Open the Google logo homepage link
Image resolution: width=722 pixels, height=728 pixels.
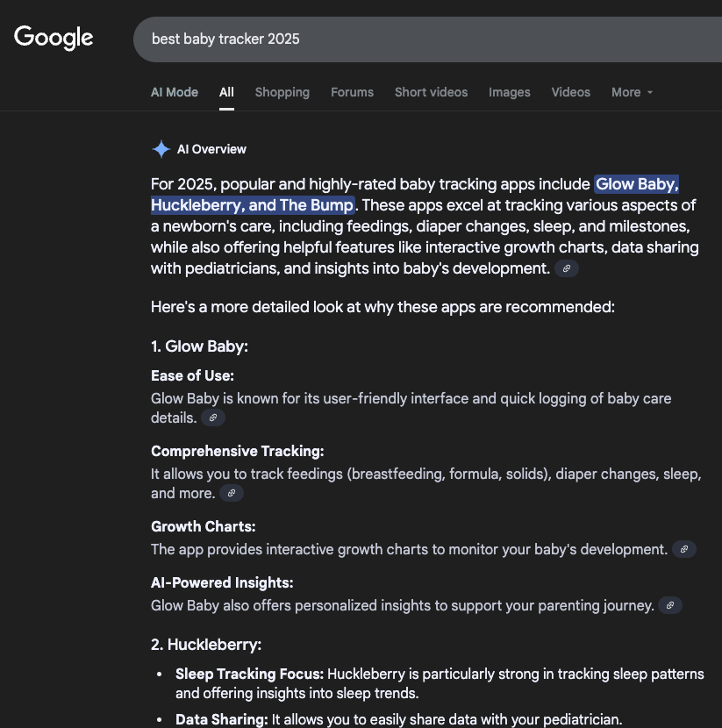coord(54,38)
